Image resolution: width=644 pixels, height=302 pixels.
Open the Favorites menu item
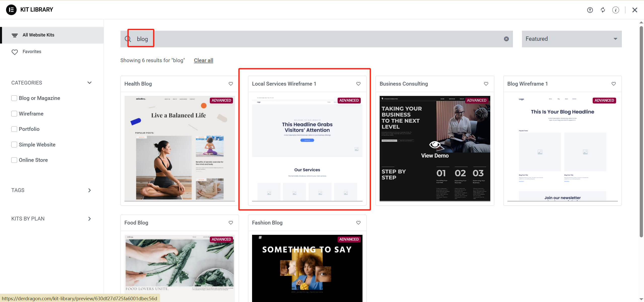(x=32, y=52)
